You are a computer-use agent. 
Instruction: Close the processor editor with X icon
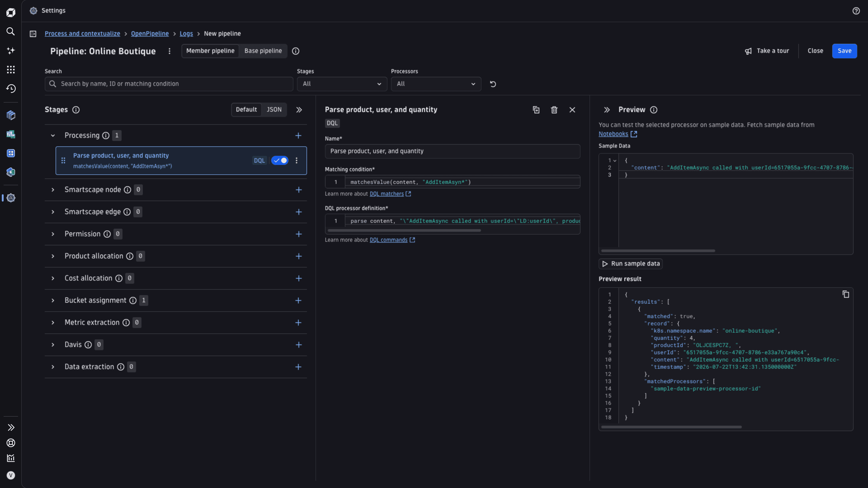pos(572,110)
